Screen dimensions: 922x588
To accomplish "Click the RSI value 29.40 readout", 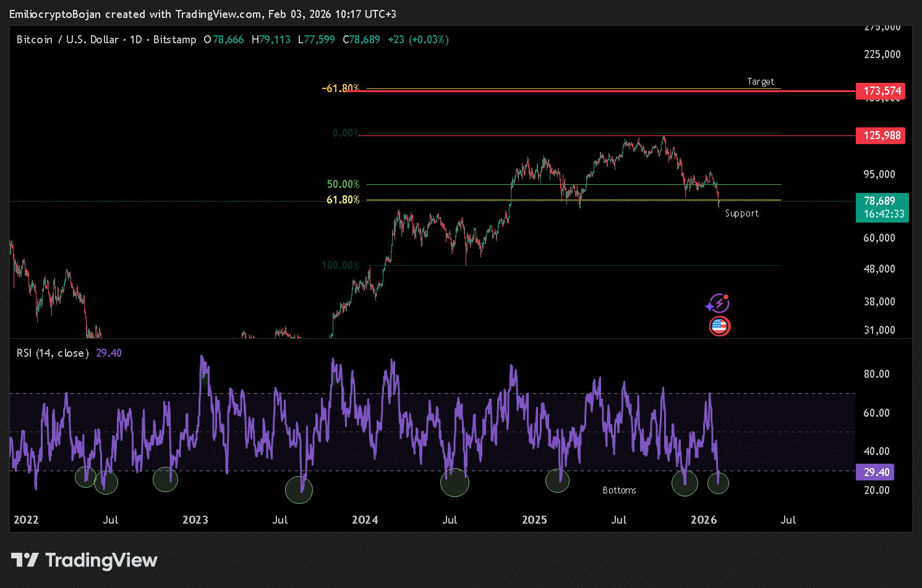I will coord(108,352).
